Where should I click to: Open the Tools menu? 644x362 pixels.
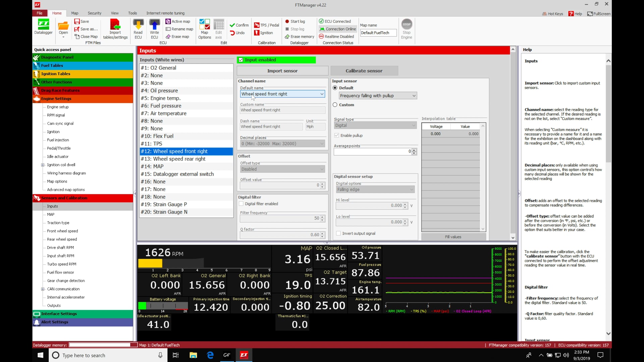132,13
